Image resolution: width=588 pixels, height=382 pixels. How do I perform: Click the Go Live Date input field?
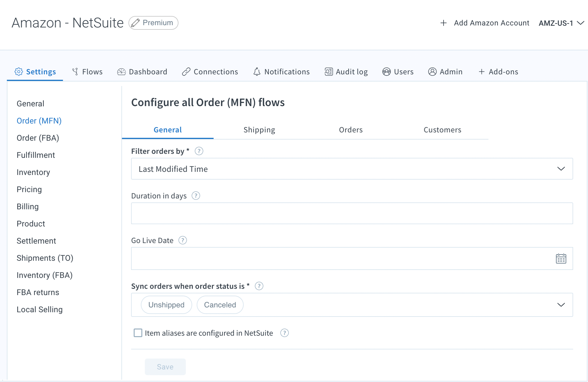[x=352, y=258]
